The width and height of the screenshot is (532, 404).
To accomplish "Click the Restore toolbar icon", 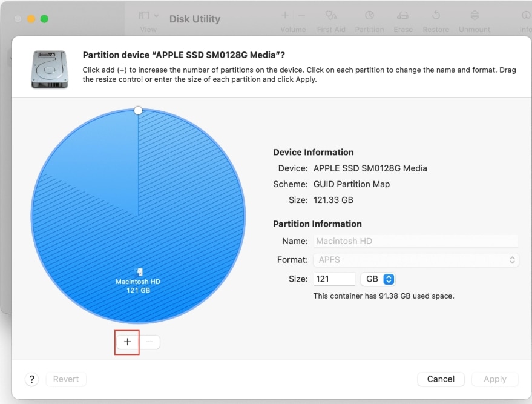I will [x=436, y=16].
